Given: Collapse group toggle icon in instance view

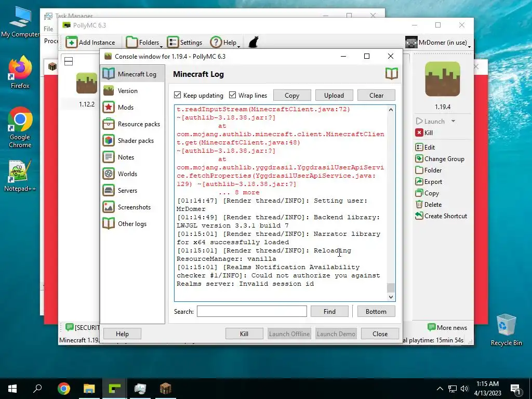Looking at the screenshot, I should [69, 61].
